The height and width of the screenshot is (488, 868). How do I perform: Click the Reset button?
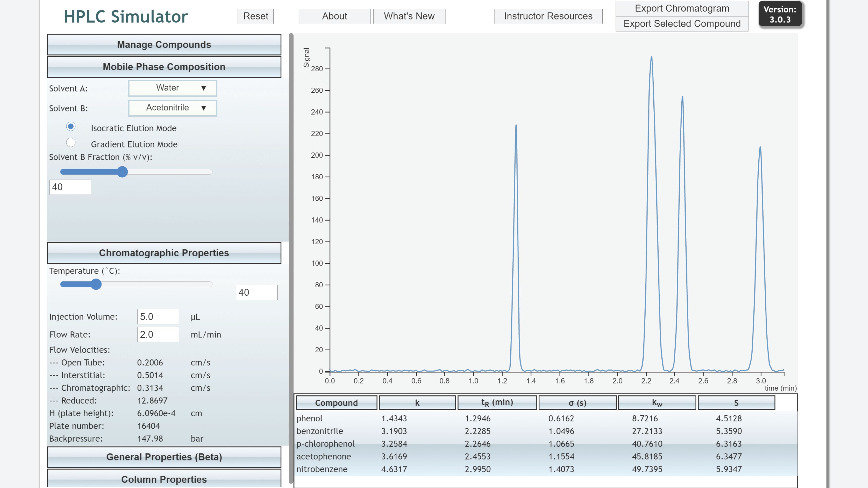pos(255,16)
